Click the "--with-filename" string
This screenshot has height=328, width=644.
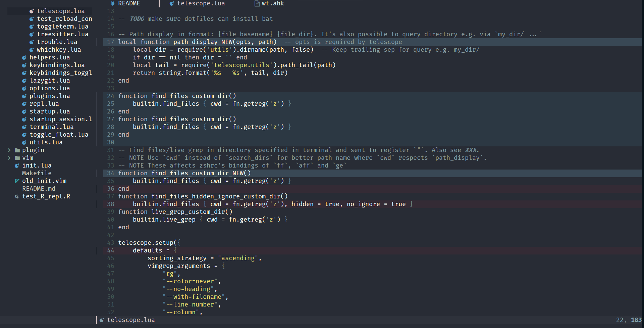[x=194, y=297]
